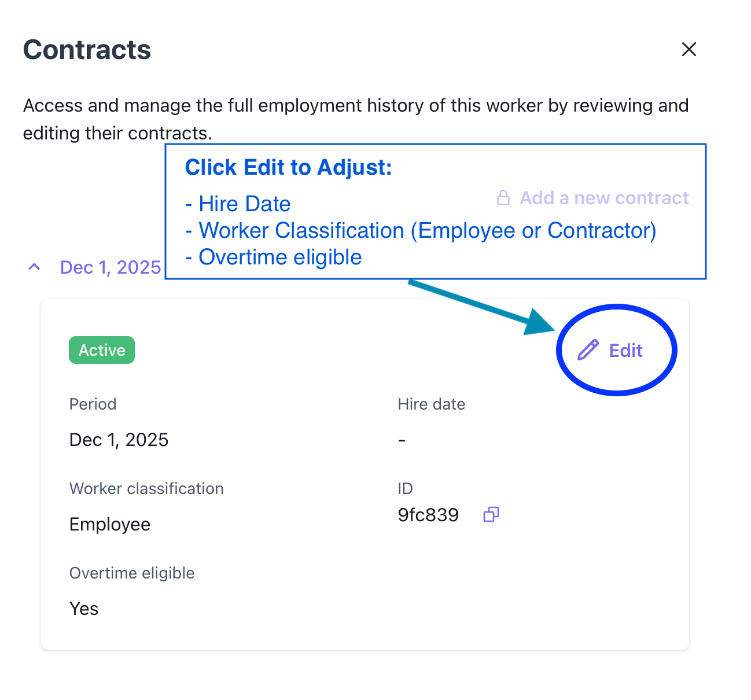Click the Edit text link
Image resolution: width=751 pixels, height=700 pixels.
625,351
